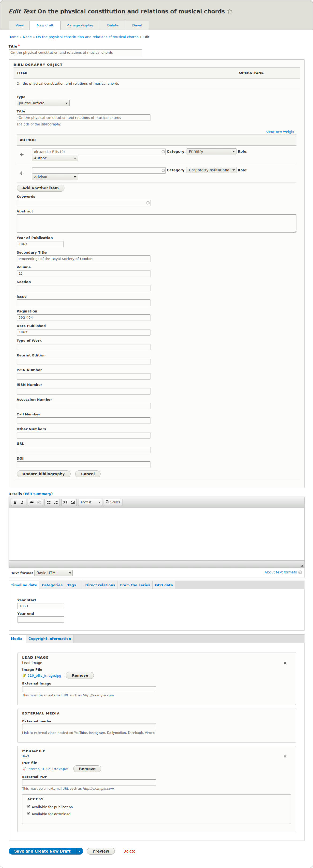Open the Advisor role dropdown
The height and width of the screenshot is (868, 313).
[55, 177]
